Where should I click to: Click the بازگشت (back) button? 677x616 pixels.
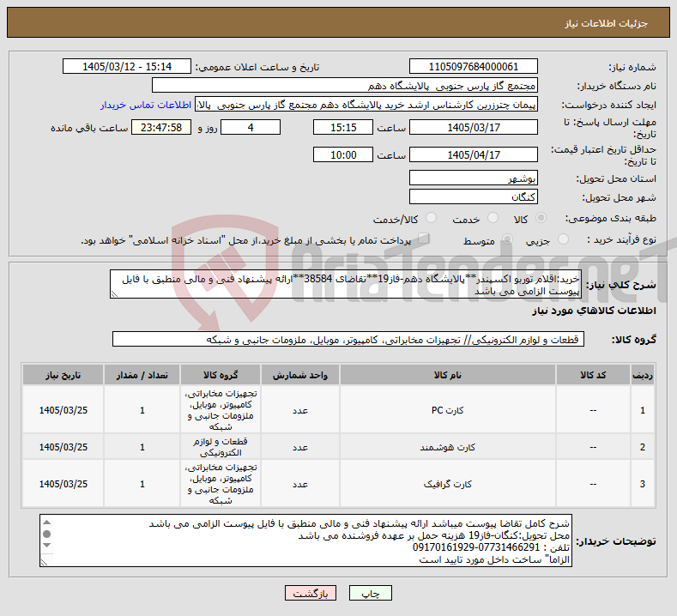(311, 593)
